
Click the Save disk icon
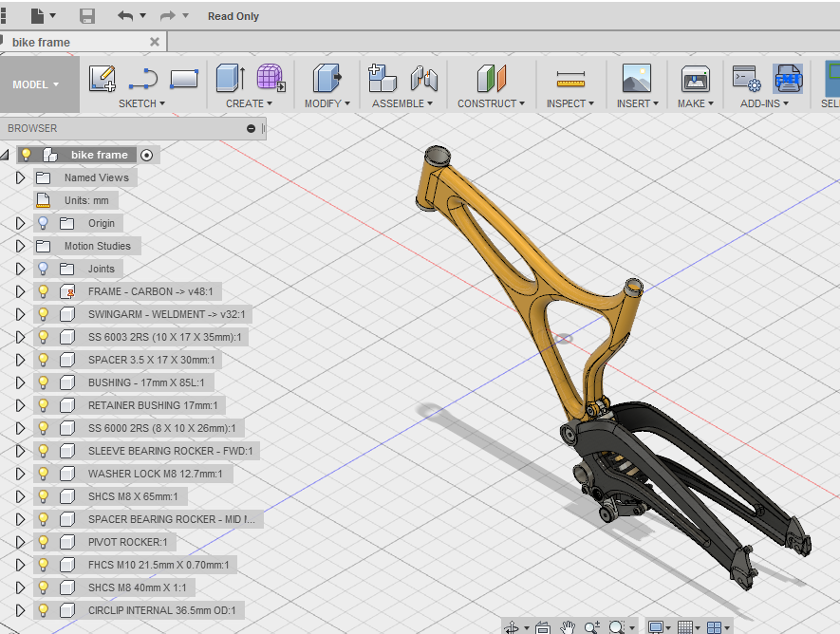(87, 16)
